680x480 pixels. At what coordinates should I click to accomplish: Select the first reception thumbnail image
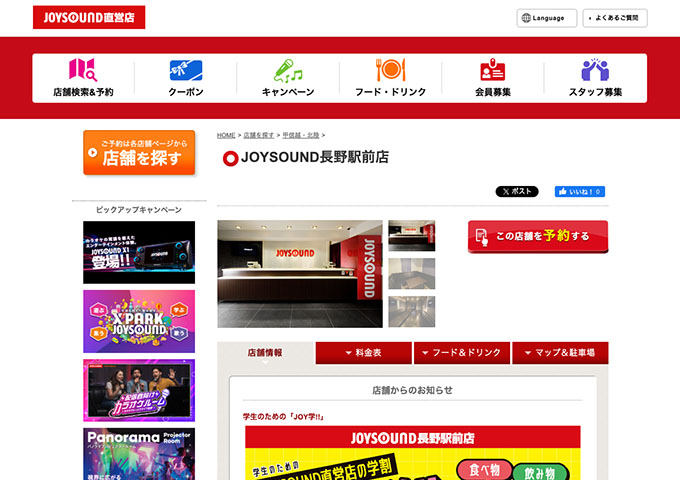coord(412,235)
